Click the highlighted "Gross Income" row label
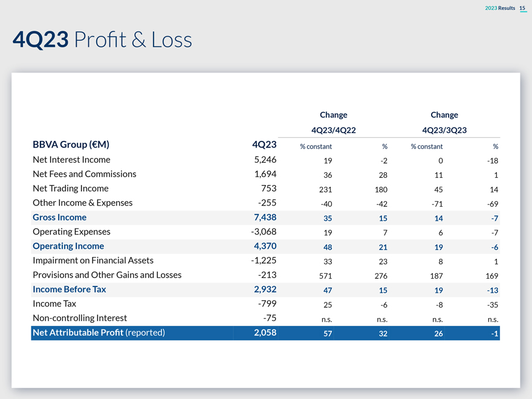 click(x=59, y=218)
